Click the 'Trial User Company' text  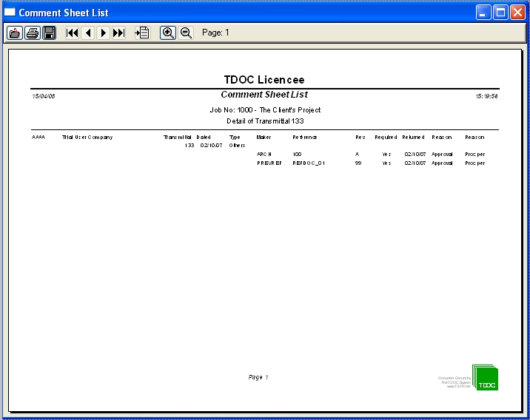click(x=87, y=137)
